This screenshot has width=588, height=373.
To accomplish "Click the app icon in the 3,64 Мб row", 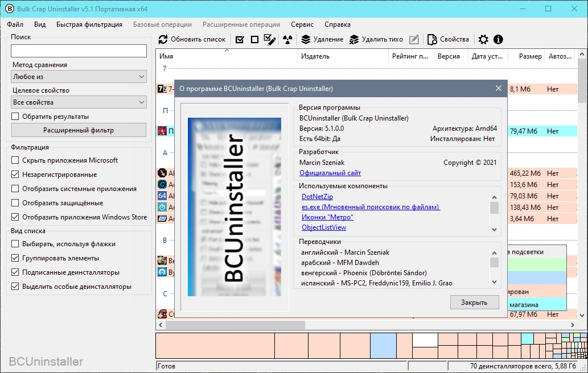I will (x=162, y=218).
